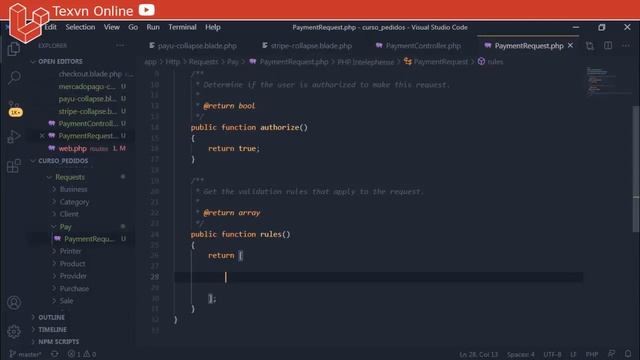Close PaymentRequest in Open Editors list
This screenshot has height=360, width=640.
pos(42,136)
